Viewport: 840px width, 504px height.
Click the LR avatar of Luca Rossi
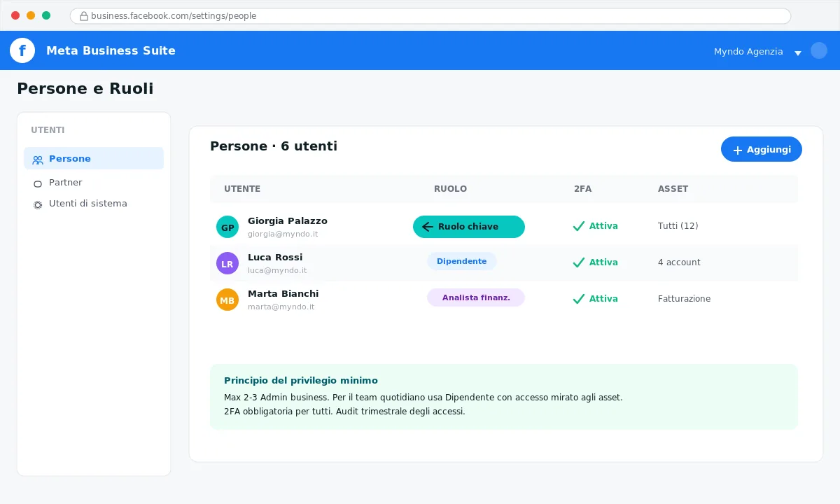pos(227,263)
